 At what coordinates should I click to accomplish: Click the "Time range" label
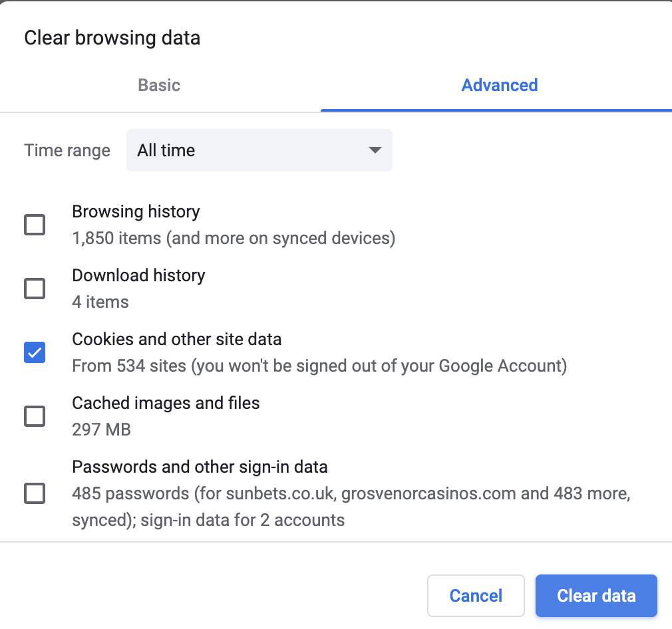coord(67,150)
